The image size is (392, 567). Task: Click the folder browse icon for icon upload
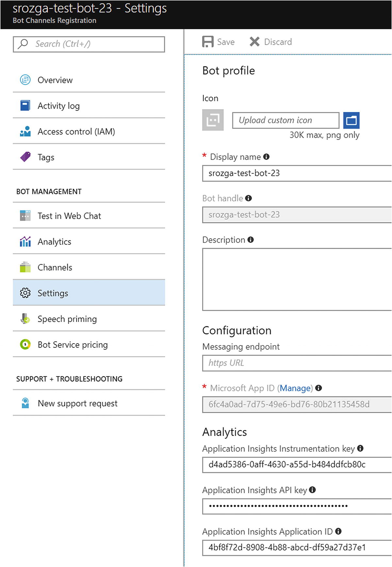coord(351,121)
